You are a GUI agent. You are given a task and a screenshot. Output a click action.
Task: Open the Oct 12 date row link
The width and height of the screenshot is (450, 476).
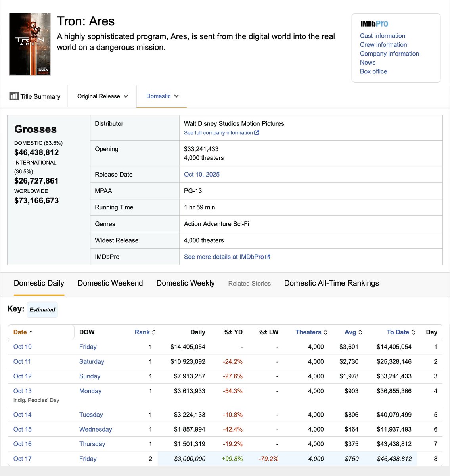[23, 376]
